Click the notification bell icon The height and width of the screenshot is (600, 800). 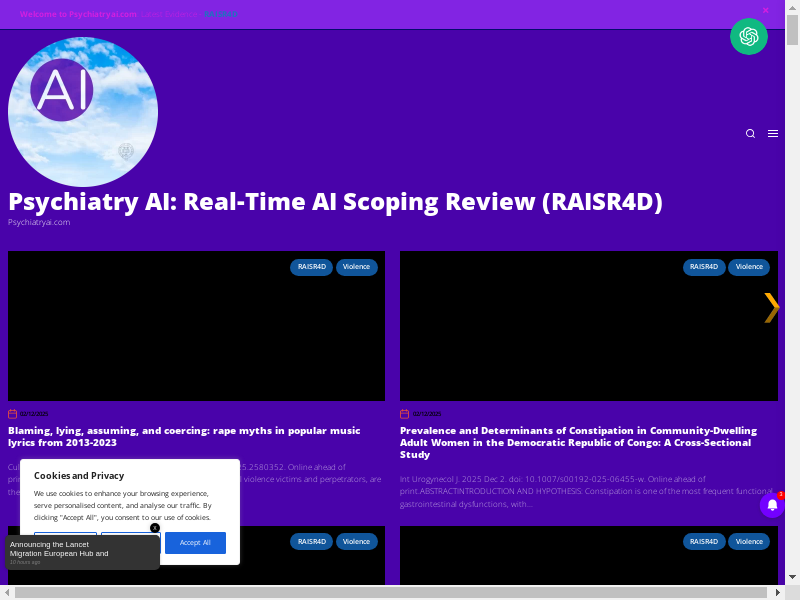click(772, 505)
